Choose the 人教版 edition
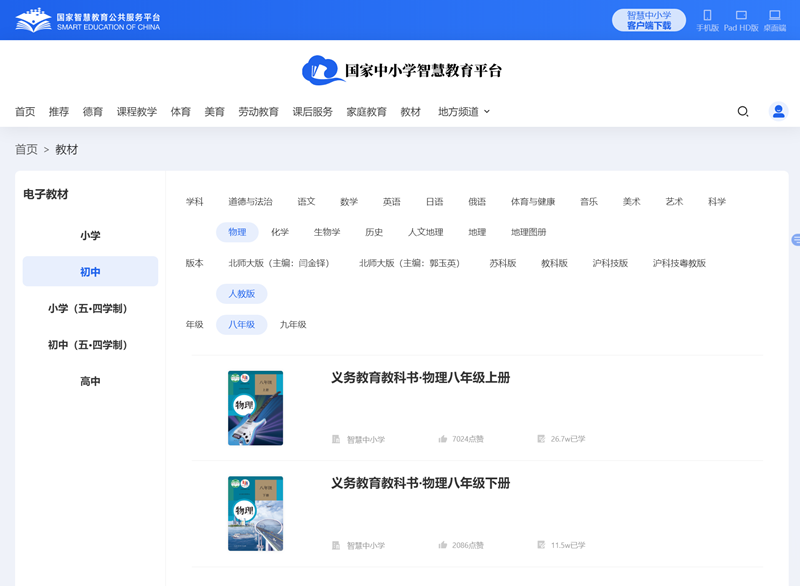 point(242,294)
